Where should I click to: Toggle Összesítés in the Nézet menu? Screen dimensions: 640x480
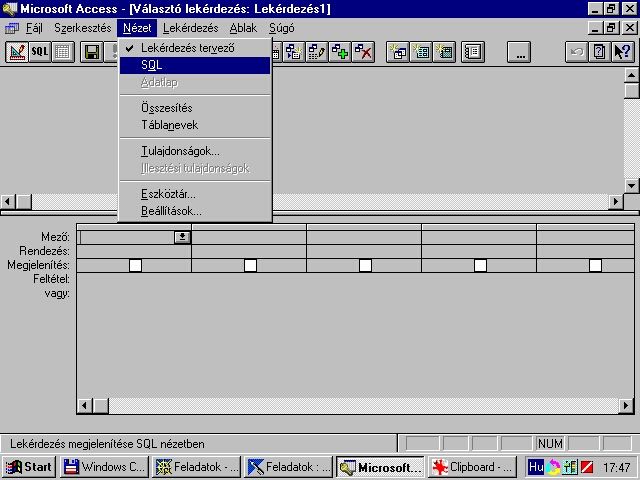point(195,108)
